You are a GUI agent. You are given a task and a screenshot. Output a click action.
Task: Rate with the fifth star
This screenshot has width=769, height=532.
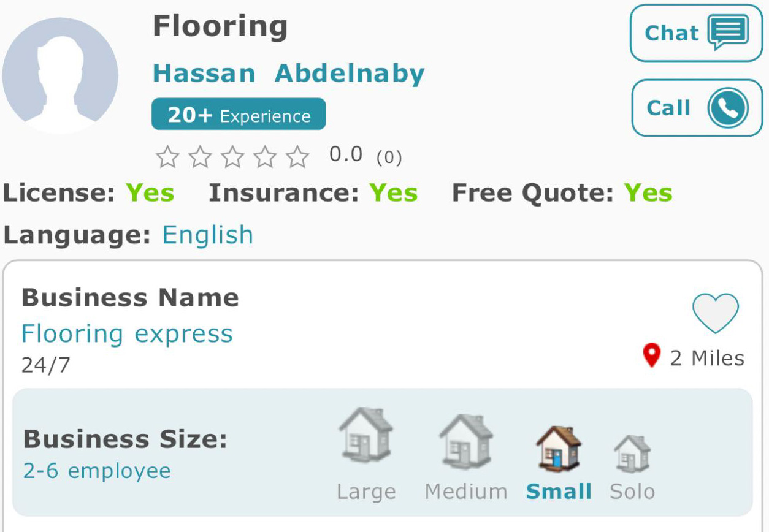[x=299, y=156]
